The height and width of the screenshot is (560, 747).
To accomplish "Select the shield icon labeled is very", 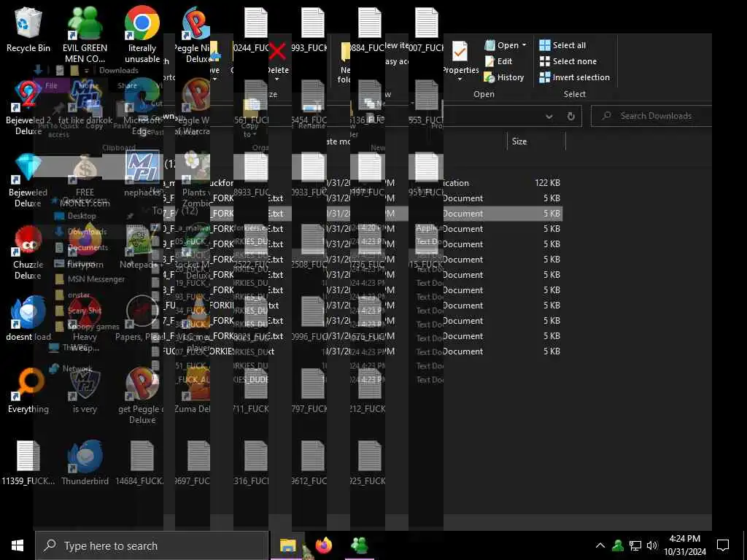I will (85, 391).
